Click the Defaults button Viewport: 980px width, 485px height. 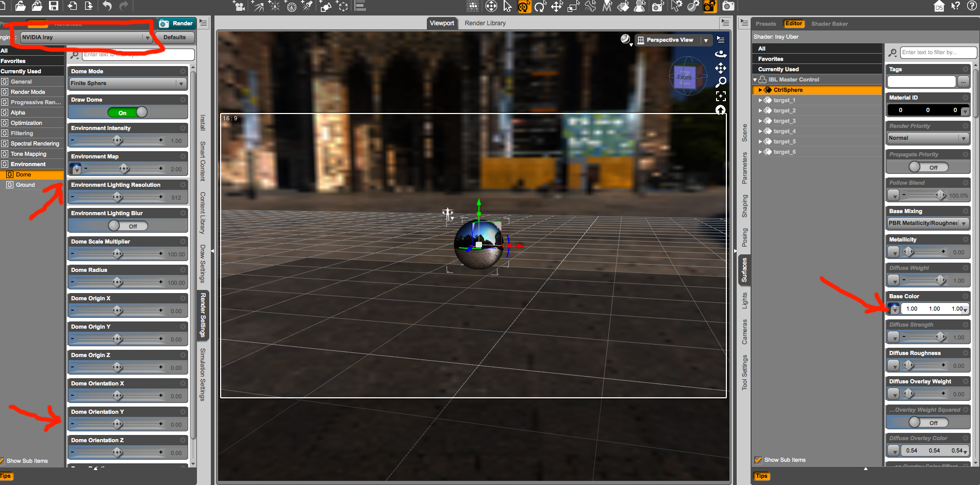[x=175, y=37]
